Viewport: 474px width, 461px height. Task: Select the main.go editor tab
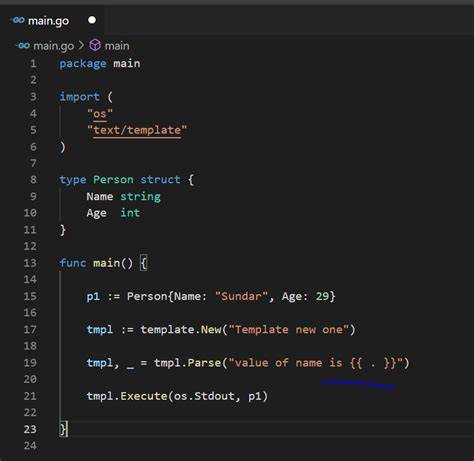53,21
